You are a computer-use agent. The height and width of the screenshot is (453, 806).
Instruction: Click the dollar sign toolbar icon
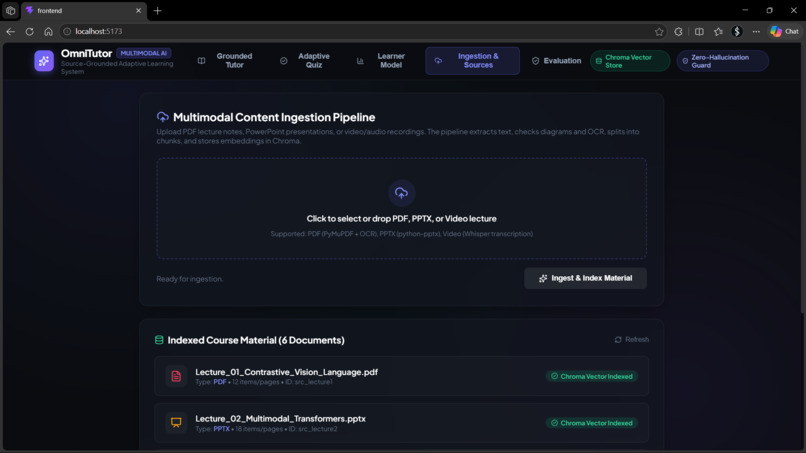[x=737, y=31]
